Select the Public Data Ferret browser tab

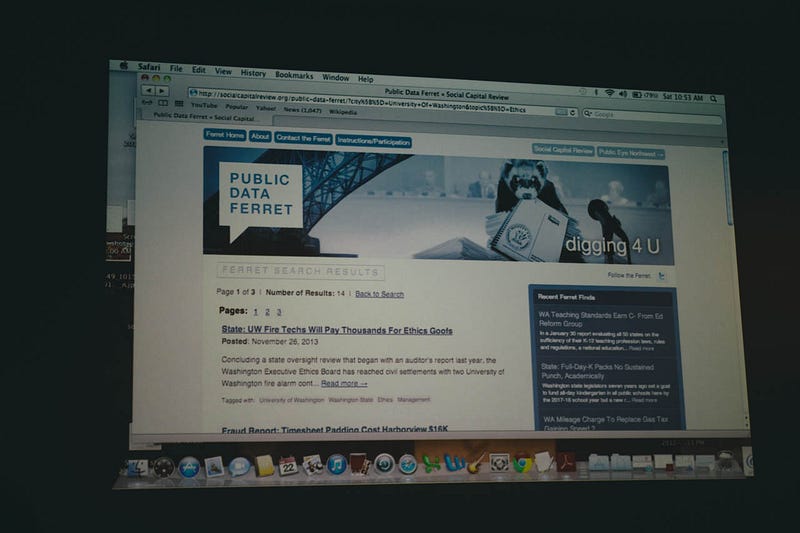click(x=204, y=117)
